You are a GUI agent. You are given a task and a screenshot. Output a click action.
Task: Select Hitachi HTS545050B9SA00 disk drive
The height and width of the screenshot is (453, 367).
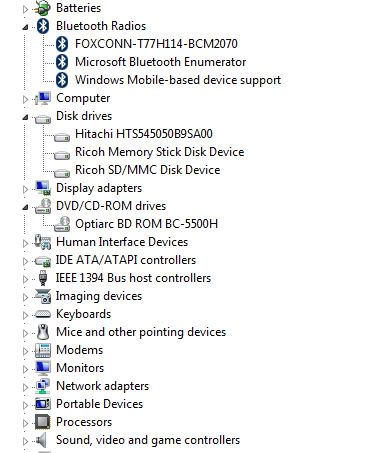(x=144, y=134)
